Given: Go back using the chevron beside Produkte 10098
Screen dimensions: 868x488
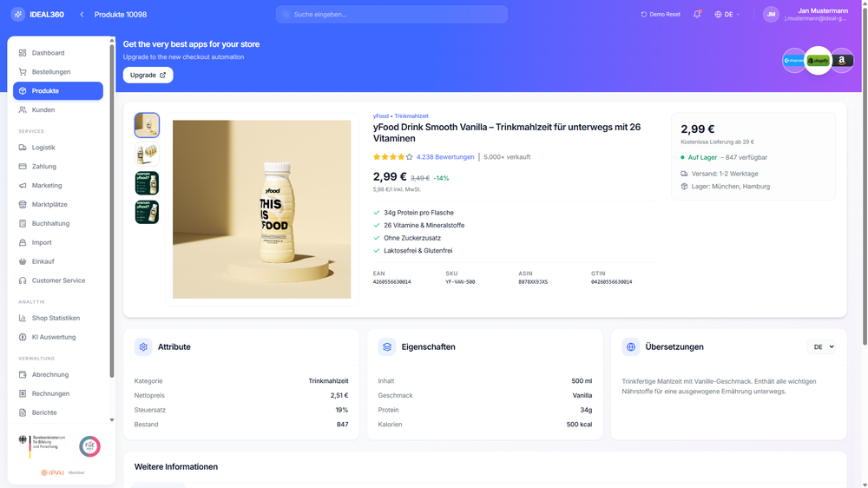Looking at the screenshot, I should (82, 15).
